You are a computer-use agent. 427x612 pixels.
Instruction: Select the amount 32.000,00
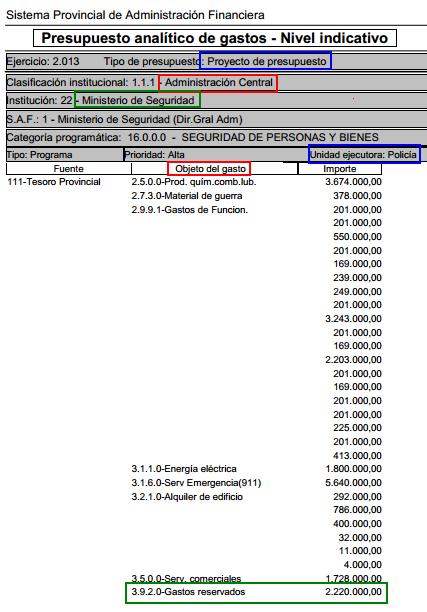click(x=360, y=537)
